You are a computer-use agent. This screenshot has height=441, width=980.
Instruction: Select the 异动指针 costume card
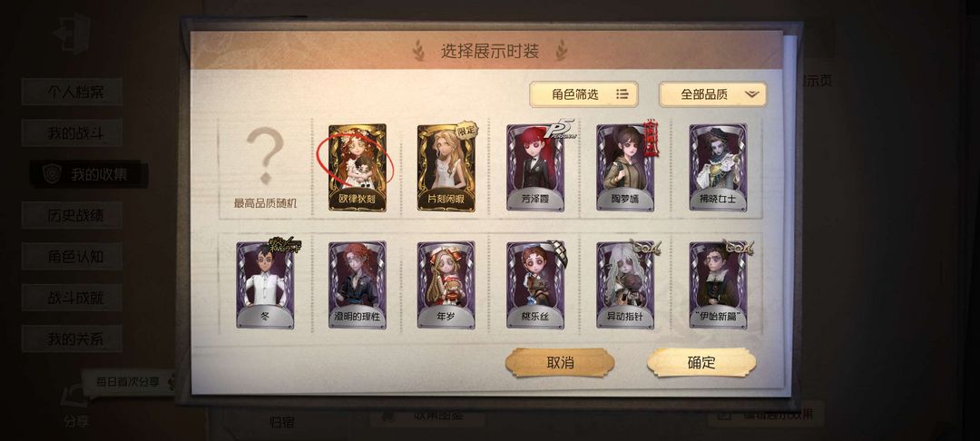coord(625,285)
